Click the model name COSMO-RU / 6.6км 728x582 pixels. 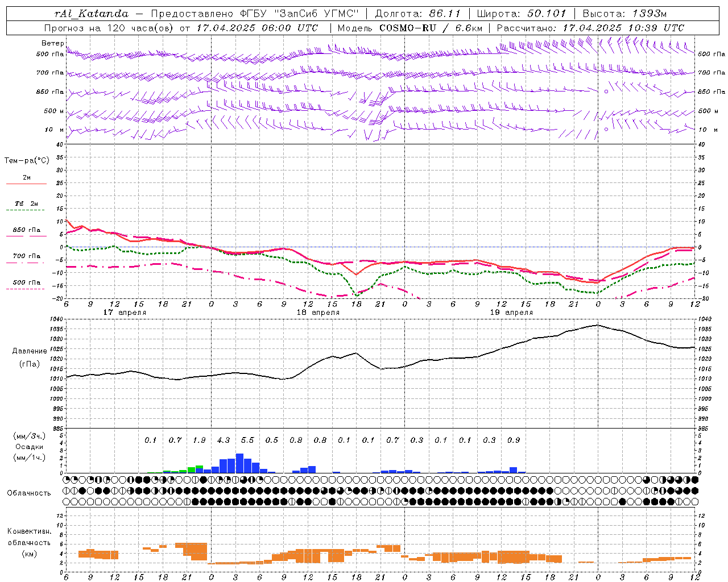tap(431, 28)
